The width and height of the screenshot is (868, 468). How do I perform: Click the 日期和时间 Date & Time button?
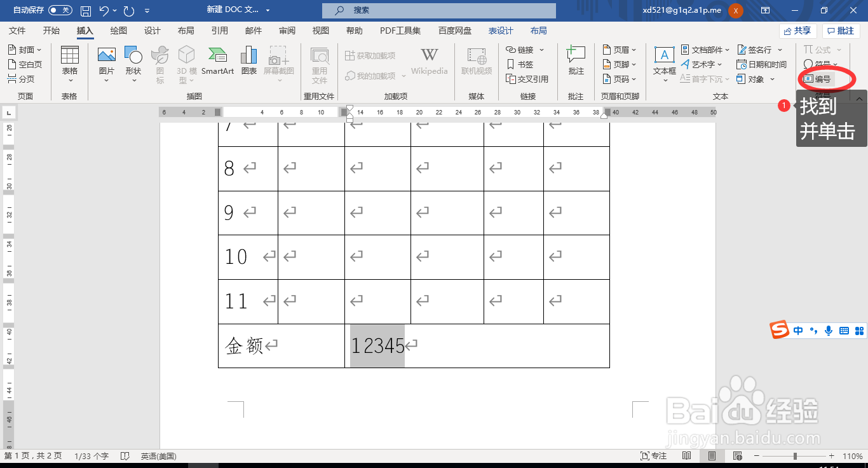coord(762,64)
